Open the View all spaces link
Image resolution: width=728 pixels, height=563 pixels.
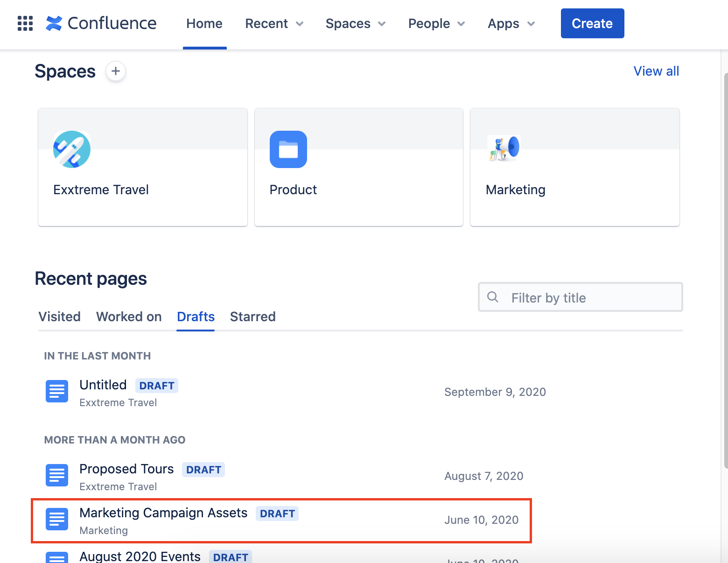pos(656,71)
